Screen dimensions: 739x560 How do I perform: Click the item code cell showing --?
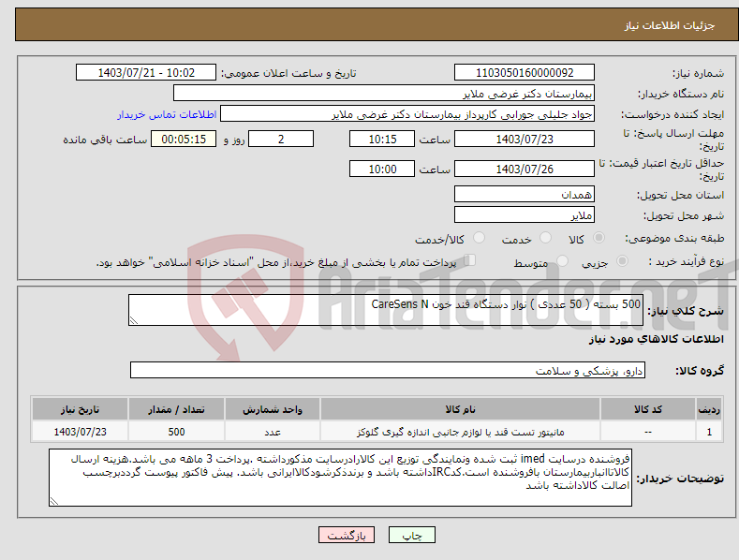click(x=648, y=432)
